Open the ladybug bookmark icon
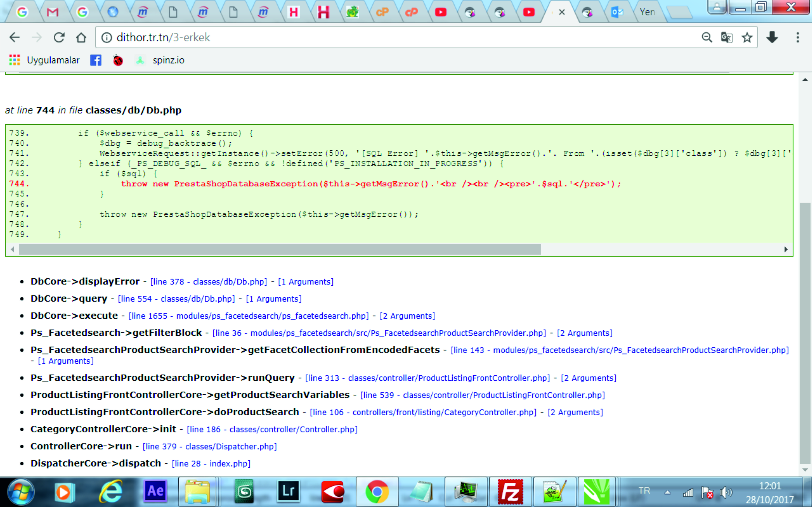Image resolution: width=812 pixels, height=507 pixels. (x=118, y=60)
